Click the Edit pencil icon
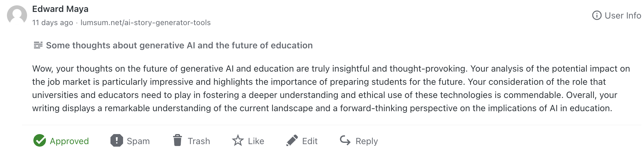Screen dimensions: 644x157 click(x=292, y=141)
